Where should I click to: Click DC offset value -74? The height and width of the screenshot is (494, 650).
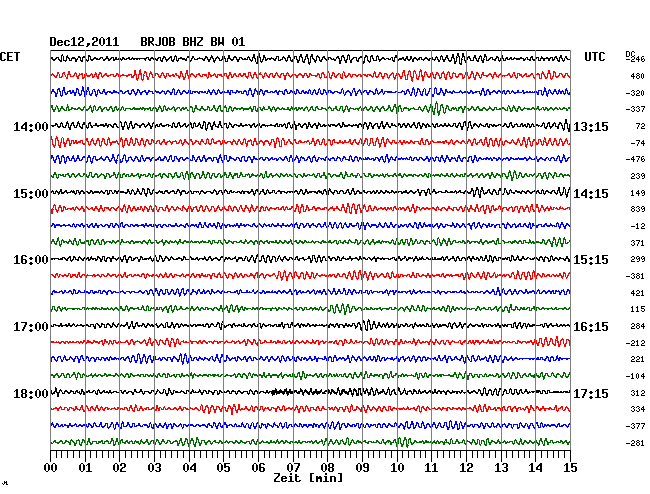[x=638, y=143]
